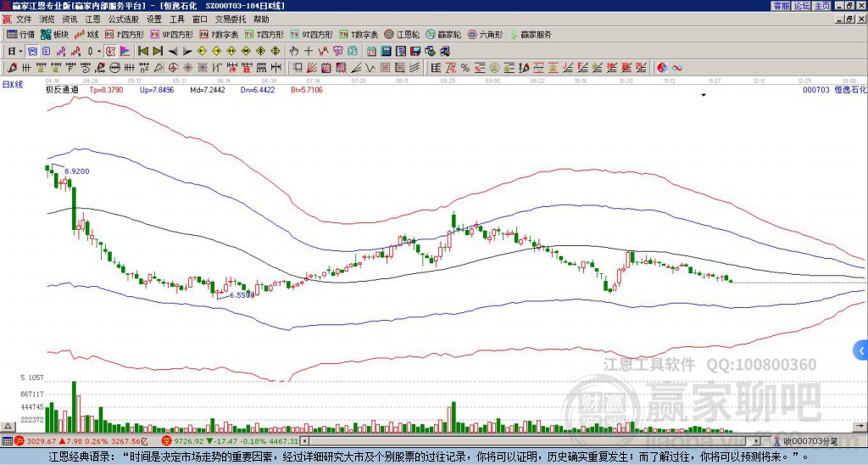Select the red fan-lines tool
The height and width of the screenshot is (465, 868).
click(312, 68)
